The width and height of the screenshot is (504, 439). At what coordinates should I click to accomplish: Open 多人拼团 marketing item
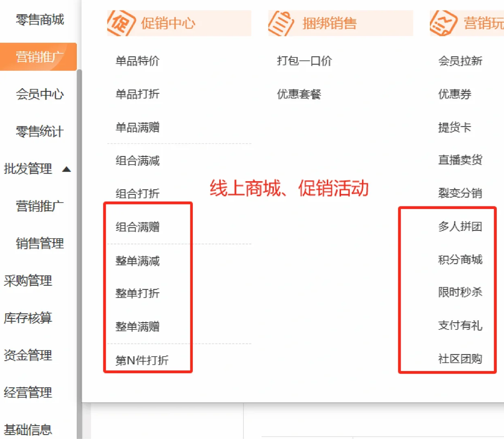[x=460, y=226]
